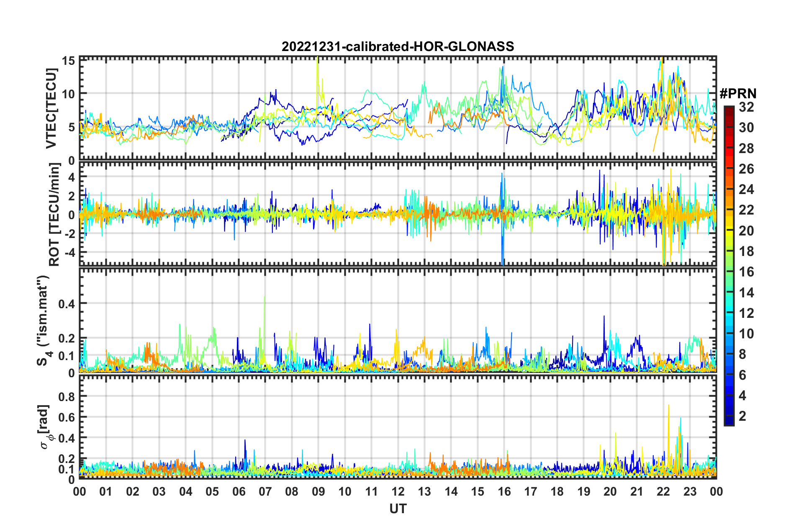
Task: Click sigma phi axis tick label 0.6
Action: [x=67, y=417]
